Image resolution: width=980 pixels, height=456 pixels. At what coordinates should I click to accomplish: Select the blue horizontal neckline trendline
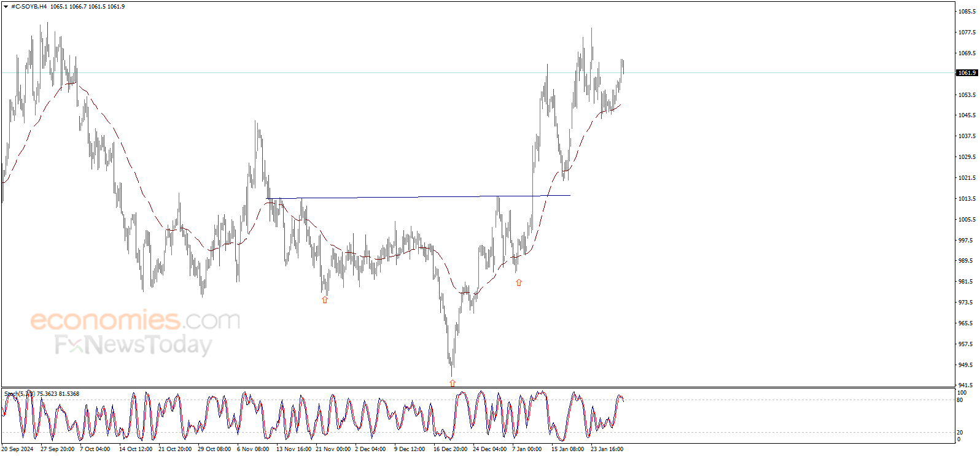[x=418, y=197]
